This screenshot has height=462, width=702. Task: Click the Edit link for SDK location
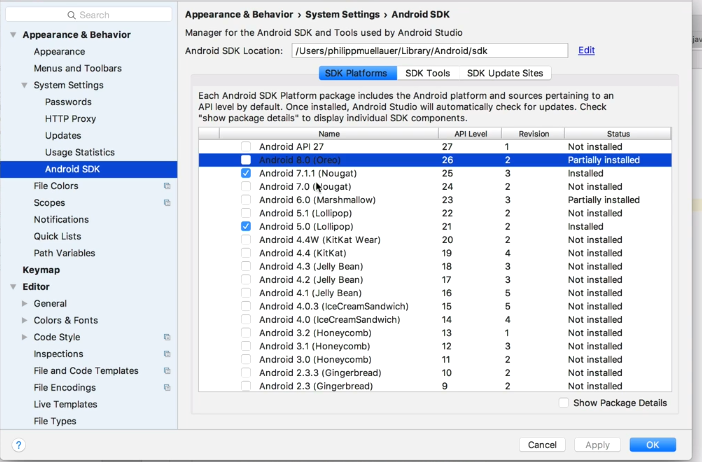tap(586, 50)
